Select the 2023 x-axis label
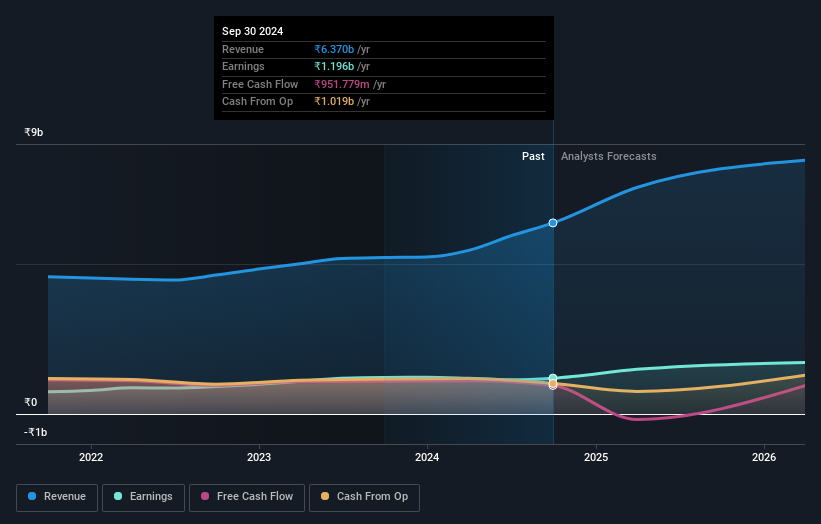The height and width of the screenshot is (524, 821). click(259, 457)
